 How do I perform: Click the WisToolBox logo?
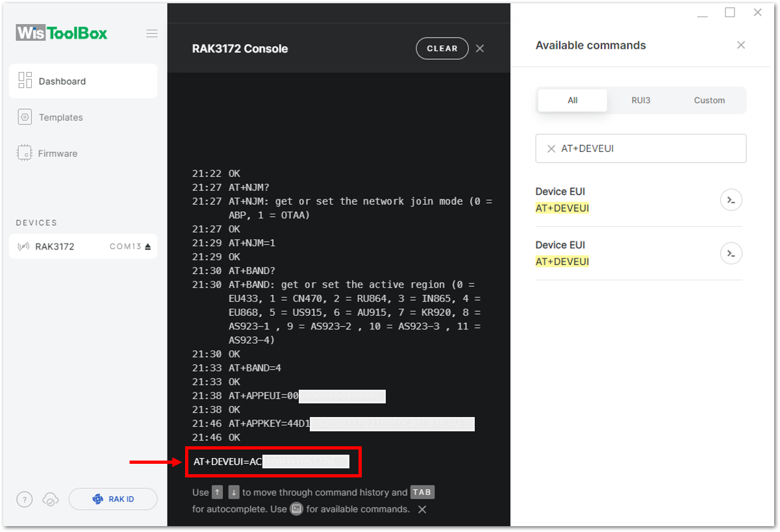click(62, 34)
